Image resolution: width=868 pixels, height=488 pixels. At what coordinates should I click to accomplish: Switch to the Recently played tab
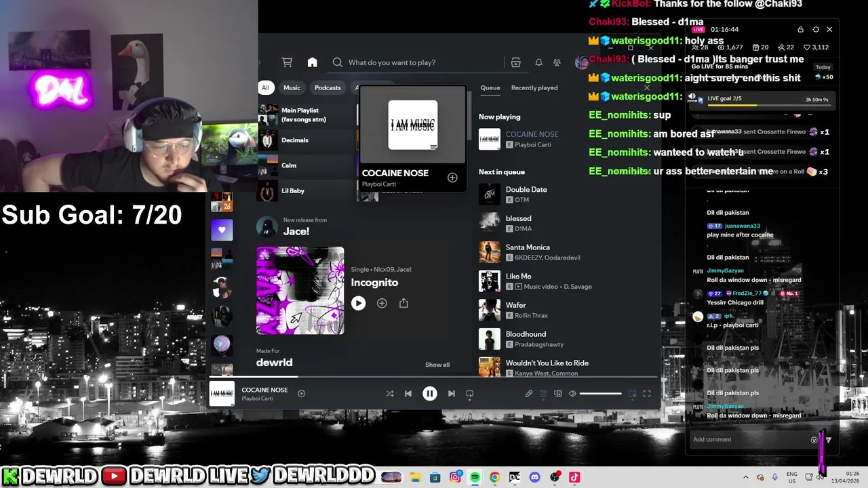click(534, 87)
